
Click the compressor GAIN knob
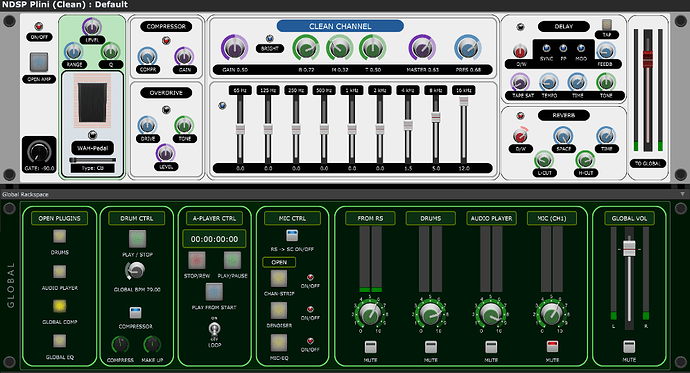[184, 56]
